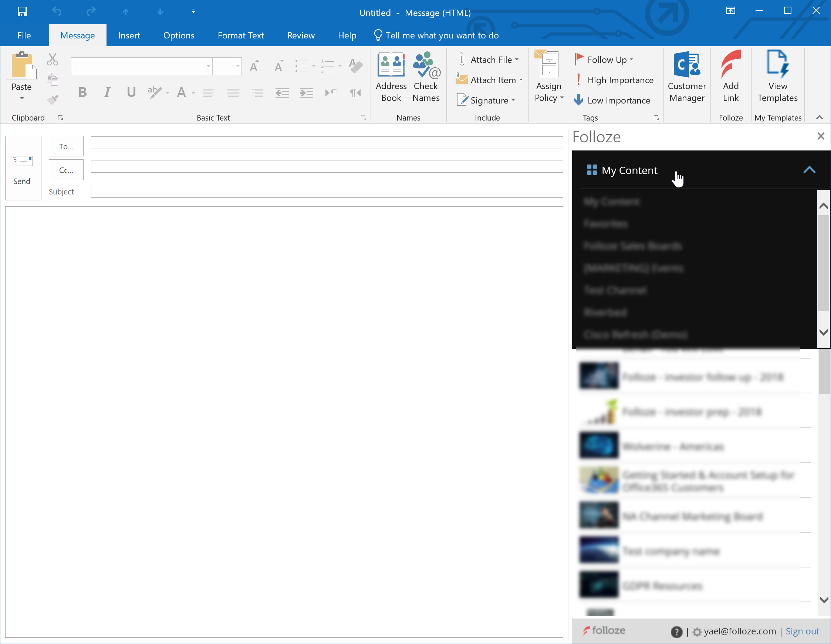This screenshot has width=831, height=644.
Task: Open Customer Manager
Action: point(686,76)
